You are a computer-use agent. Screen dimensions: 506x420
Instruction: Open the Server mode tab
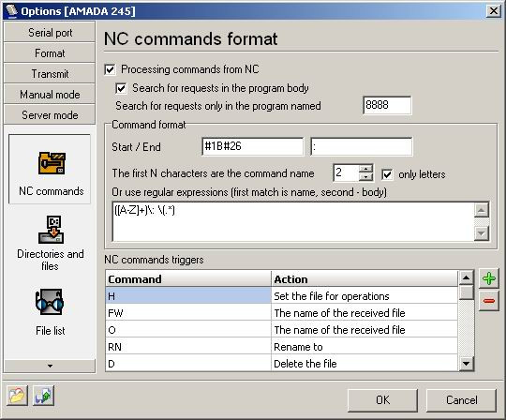point(50,115)
